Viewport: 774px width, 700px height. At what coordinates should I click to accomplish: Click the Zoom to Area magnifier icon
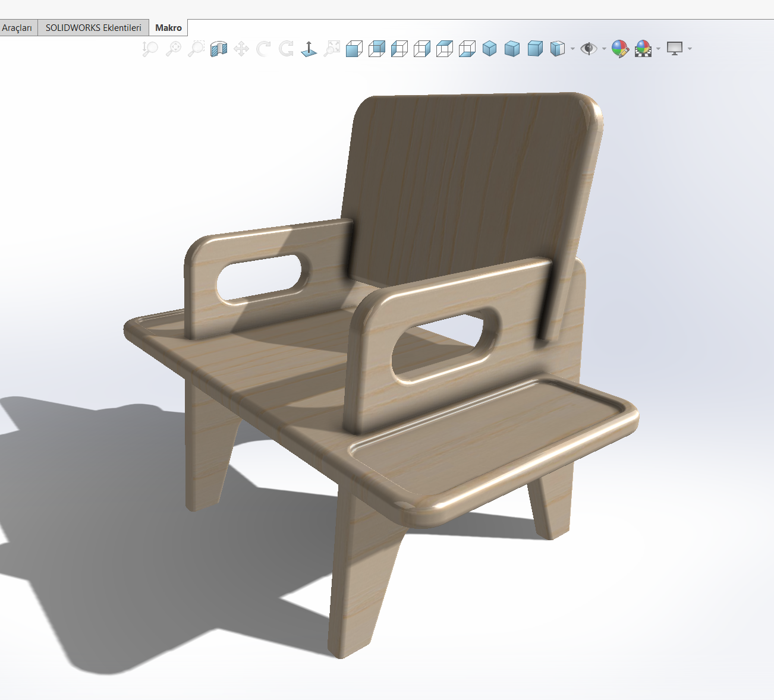pos(196,49)
